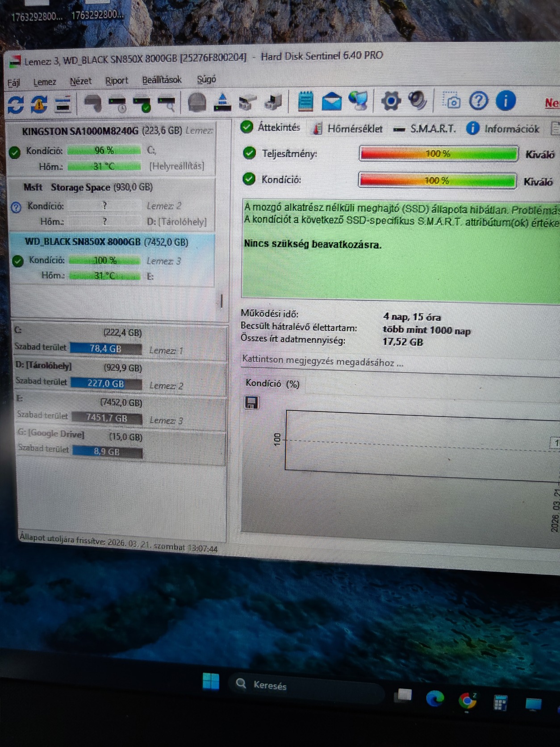The image size is (560, 747).
Task: Open Task View on the taskbar
Action: pos(402,695)
